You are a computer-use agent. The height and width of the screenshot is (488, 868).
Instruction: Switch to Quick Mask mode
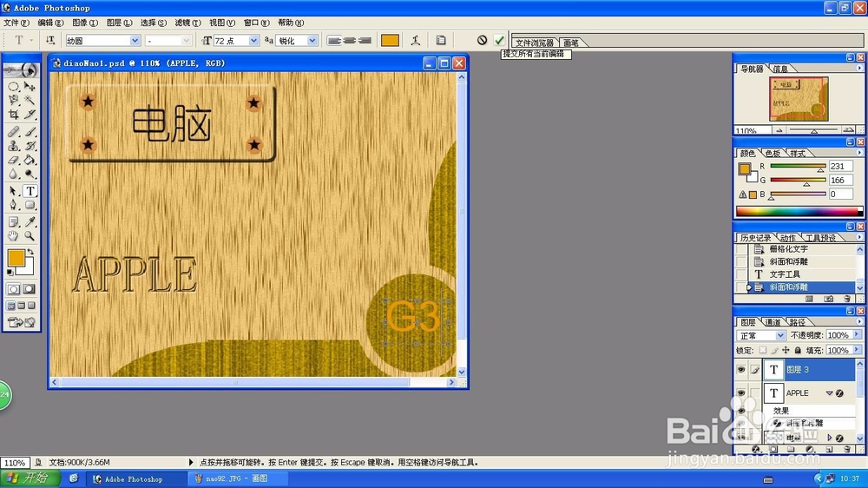30,289
